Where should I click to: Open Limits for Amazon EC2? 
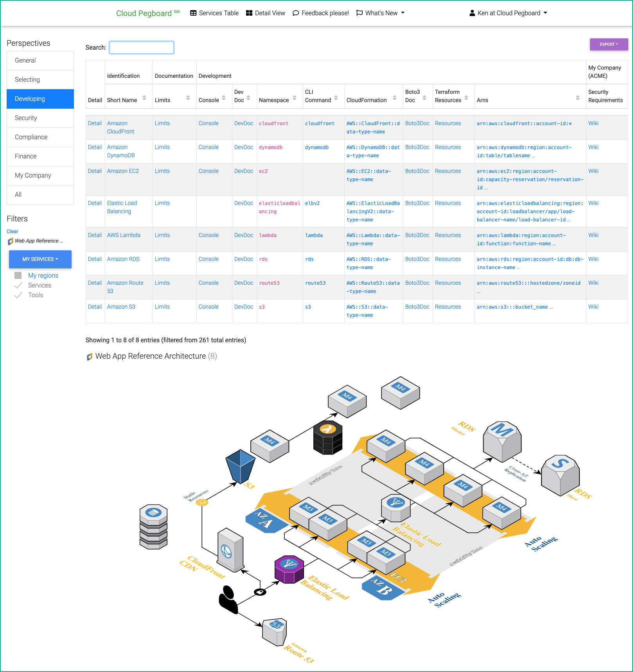162,171
